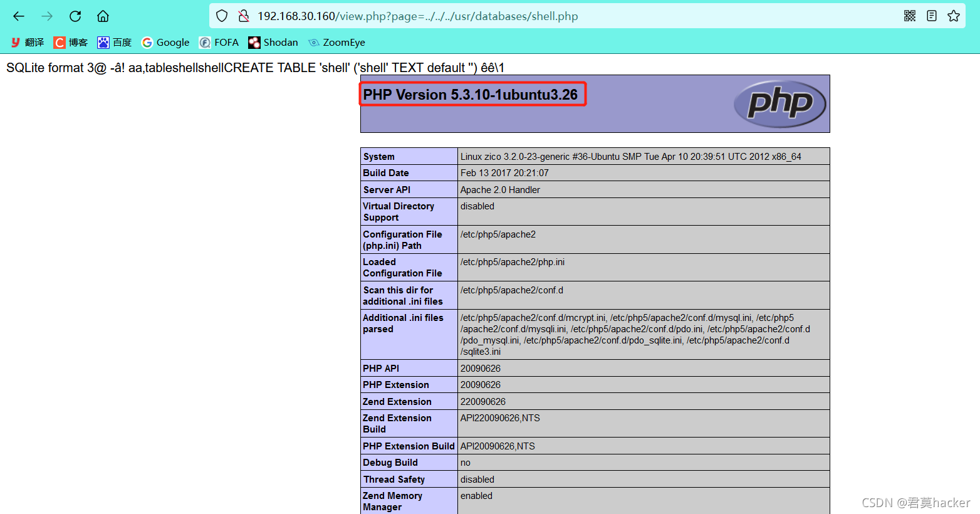Select the Zend Memory Manager label
The width and height of the screenshot is (980, 514).
[393, 501]
